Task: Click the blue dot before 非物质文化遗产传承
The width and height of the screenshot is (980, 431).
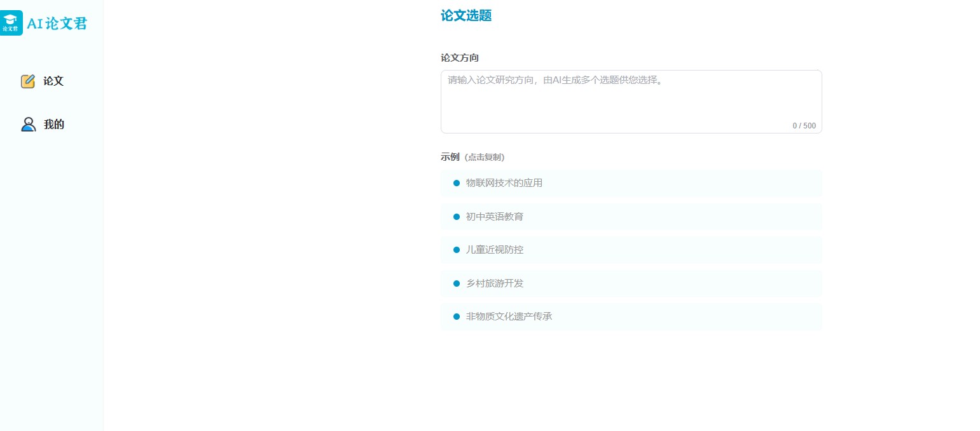Action: (x=456, y=317)
